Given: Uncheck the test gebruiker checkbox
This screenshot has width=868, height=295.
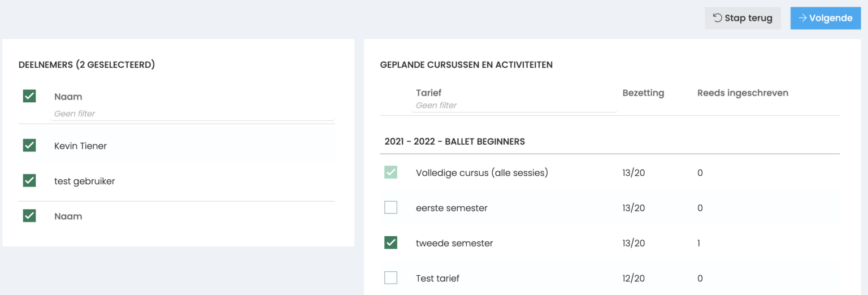Looking at the screenshot, I should (x=29, y=181).
